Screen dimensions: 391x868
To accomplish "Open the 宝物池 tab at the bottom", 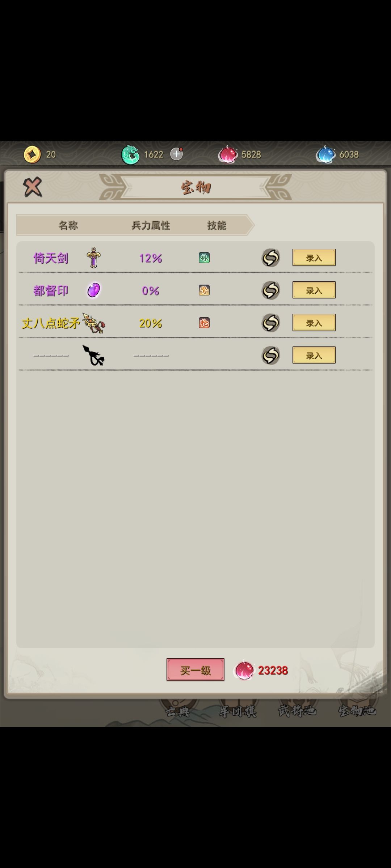I will click(357, 711).
